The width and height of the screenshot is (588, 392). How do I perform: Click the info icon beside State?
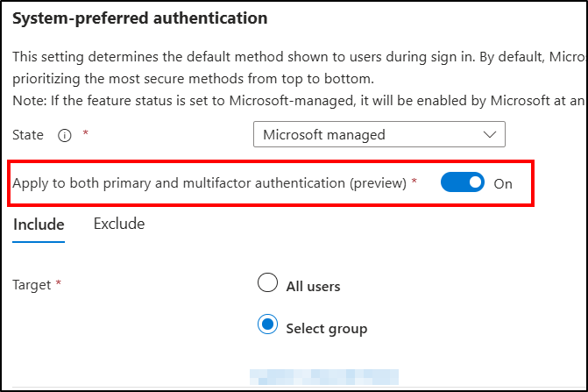coord(64,135)
